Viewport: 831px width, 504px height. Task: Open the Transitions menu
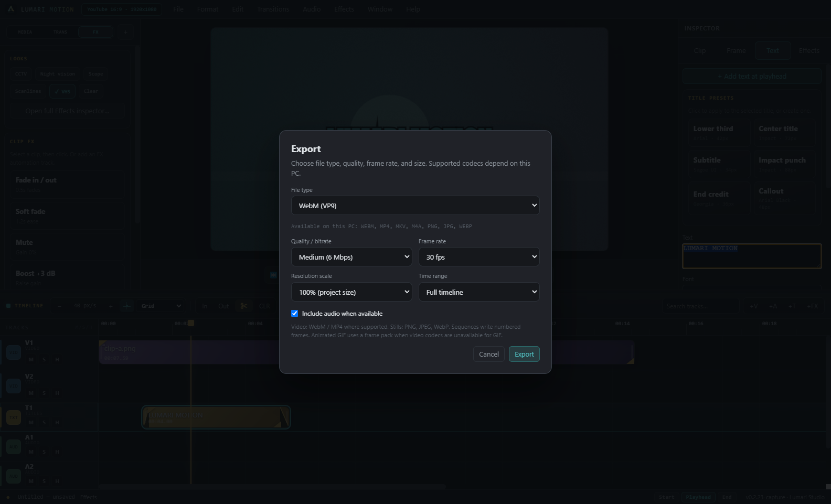pyautogui.click(x=273, y=9)
